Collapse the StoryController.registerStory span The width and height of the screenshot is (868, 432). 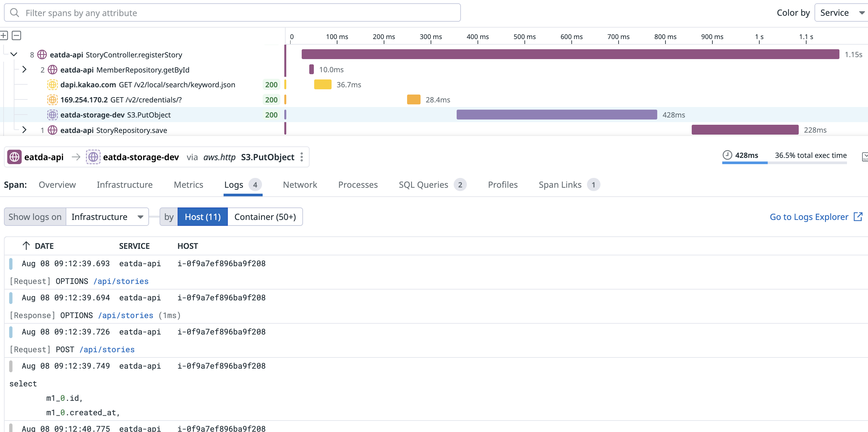coord(14,54)
